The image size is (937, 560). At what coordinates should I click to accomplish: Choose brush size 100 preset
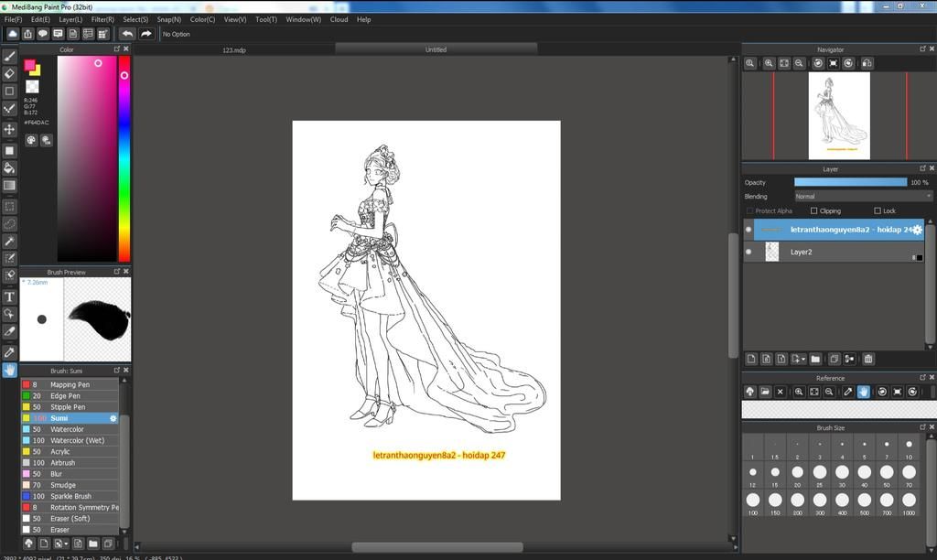(753, 501)
